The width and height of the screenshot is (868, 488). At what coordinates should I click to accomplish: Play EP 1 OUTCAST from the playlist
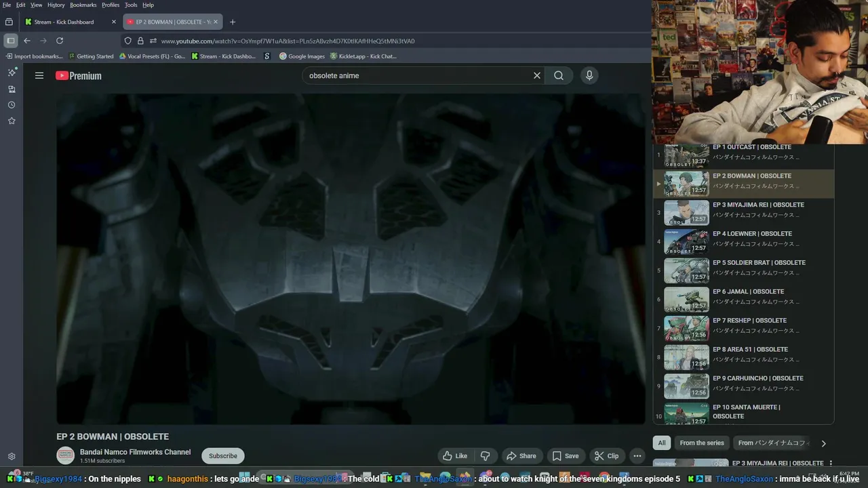click(743, 155)
